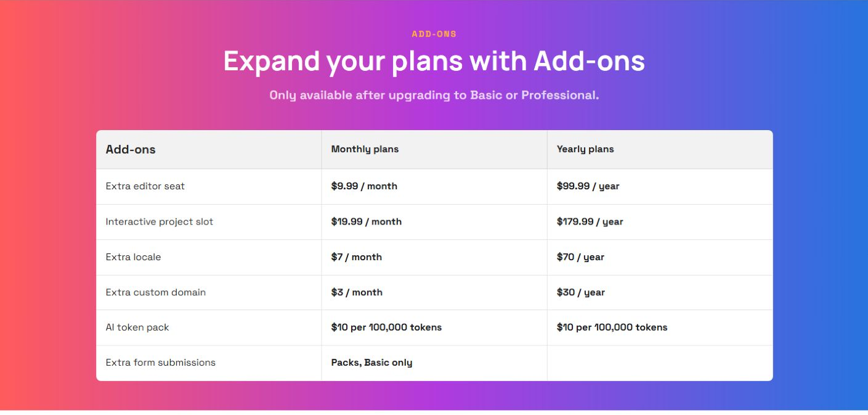Select the Extra custom domain row label
This screenshot has width=868, height=415.
click(155, 292)
